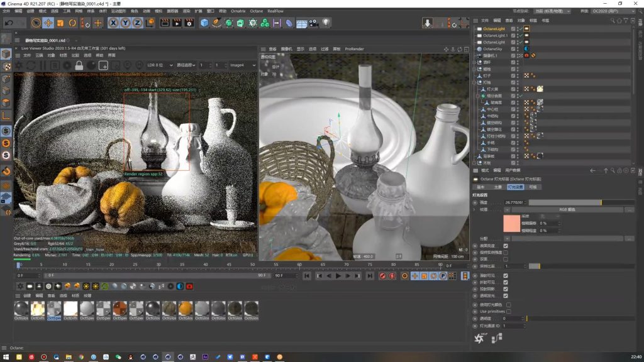
Task: Toggle the 双面 checkbox
Action: click(x=506, y=258)
